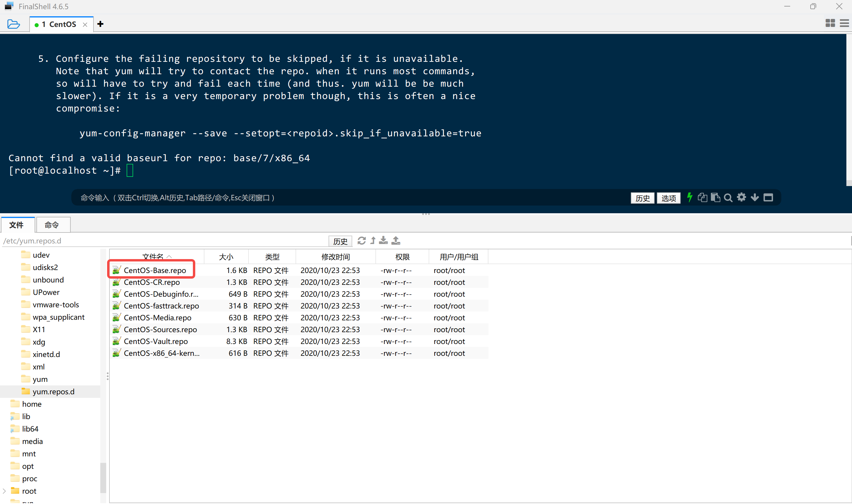This screenshot has height=504, width=852.
Task: Click 选项 button in command bar
Action: [668, 198]
